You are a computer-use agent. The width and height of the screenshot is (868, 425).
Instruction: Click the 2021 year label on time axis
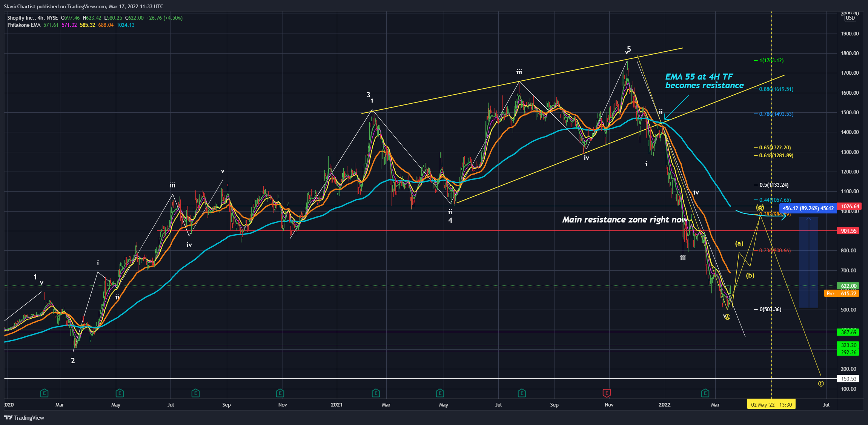pyautogui.click(x=336, y=405)
